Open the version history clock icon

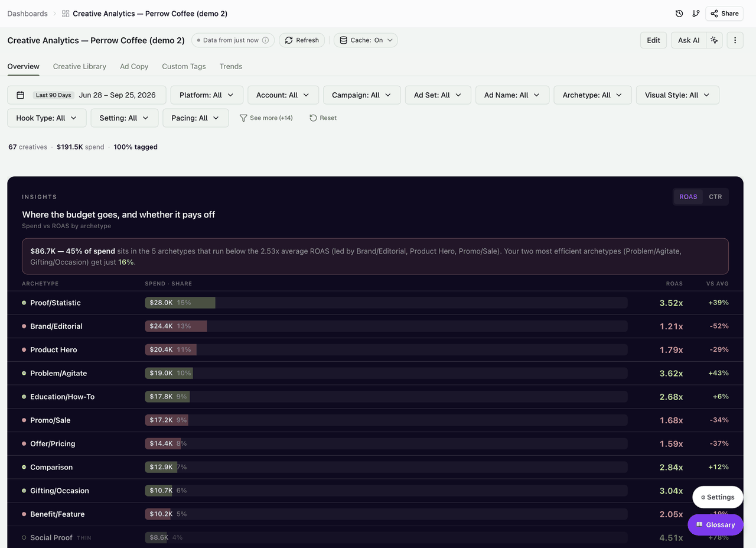tap(679, 14)
